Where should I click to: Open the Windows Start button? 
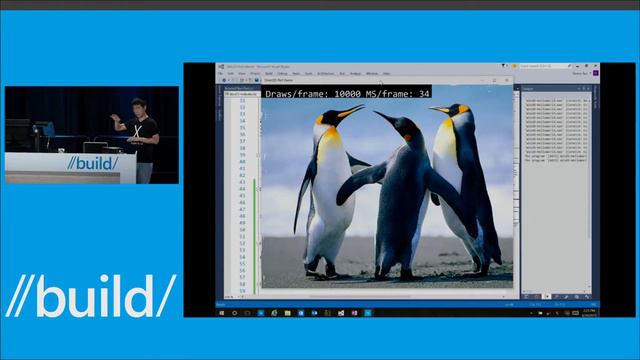click(222, 313)
